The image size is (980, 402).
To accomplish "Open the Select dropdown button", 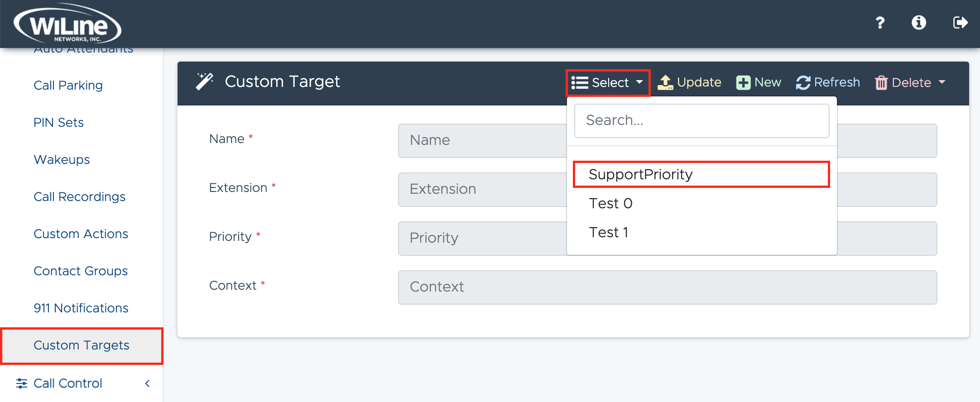I will pos(608,82).
